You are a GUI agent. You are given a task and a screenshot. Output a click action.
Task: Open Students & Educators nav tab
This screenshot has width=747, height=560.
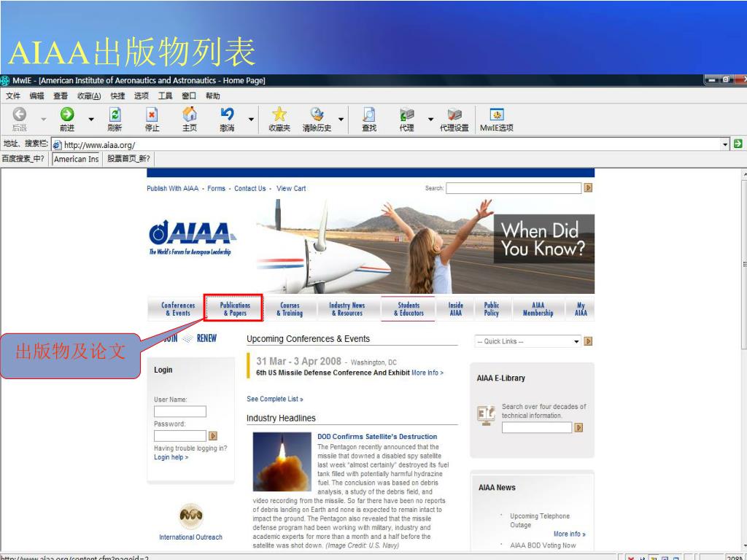point(409,308)
